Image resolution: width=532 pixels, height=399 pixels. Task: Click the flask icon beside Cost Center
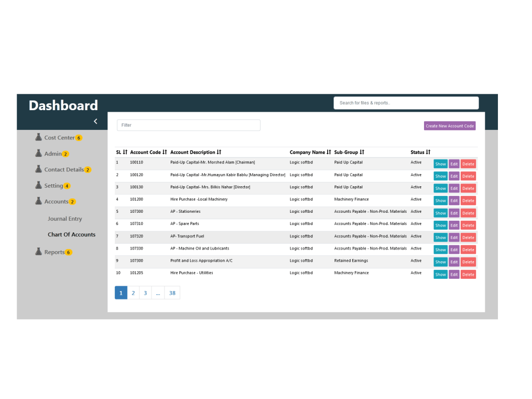39,137
